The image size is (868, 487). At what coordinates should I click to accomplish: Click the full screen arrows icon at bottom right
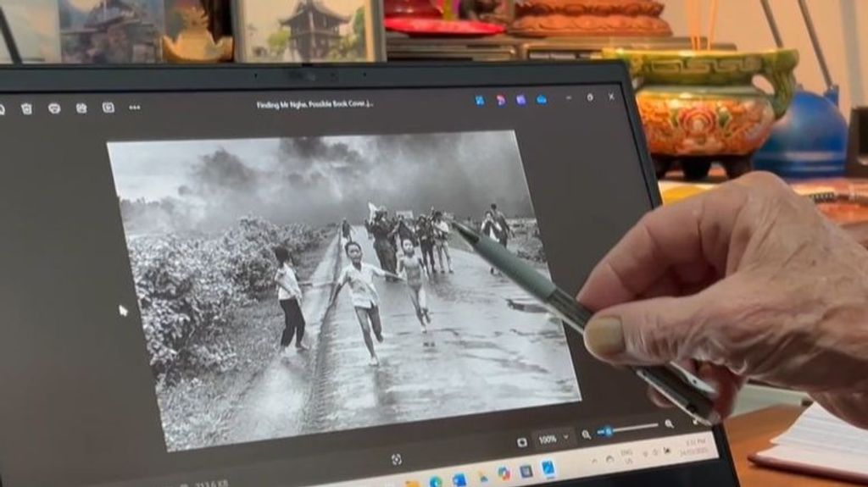[695, 422]
